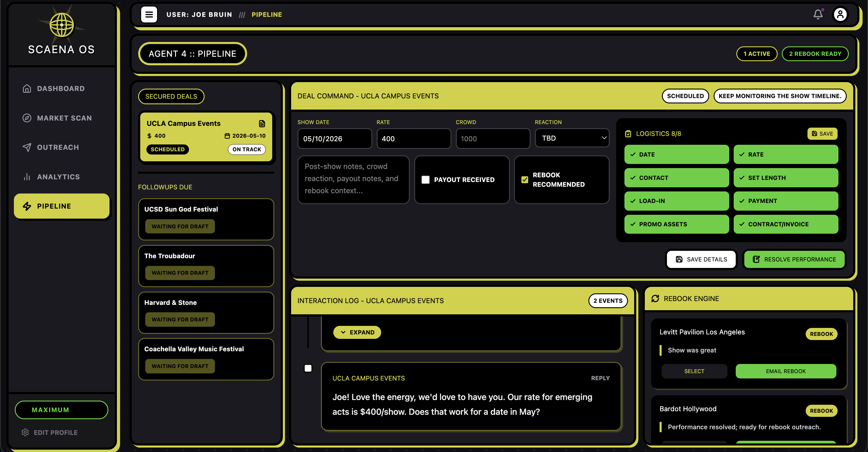The height and width of the screenshot is (452, 868).
Task: Click the hamburger menu icon
Action: 149,14
